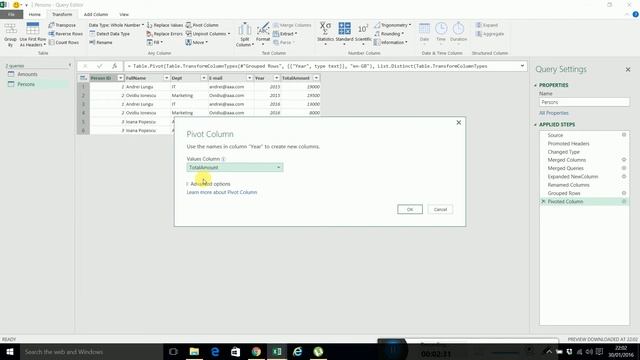Click Replace Errors in the ribbon

(164, 34)
